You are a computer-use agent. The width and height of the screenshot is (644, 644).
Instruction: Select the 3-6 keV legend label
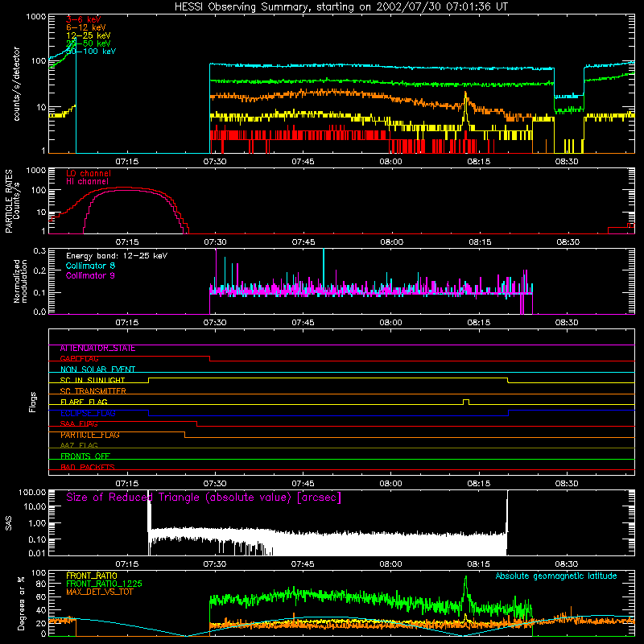[x=84, y=19]
